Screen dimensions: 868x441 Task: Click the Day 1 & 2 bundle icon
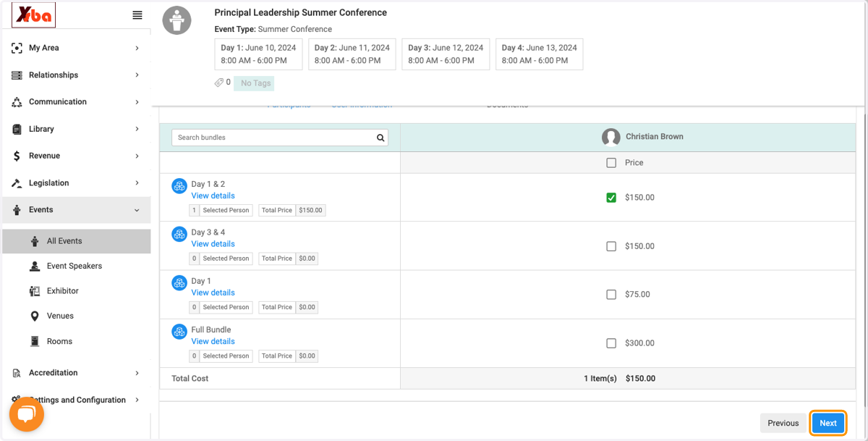[x=179, y=186]
